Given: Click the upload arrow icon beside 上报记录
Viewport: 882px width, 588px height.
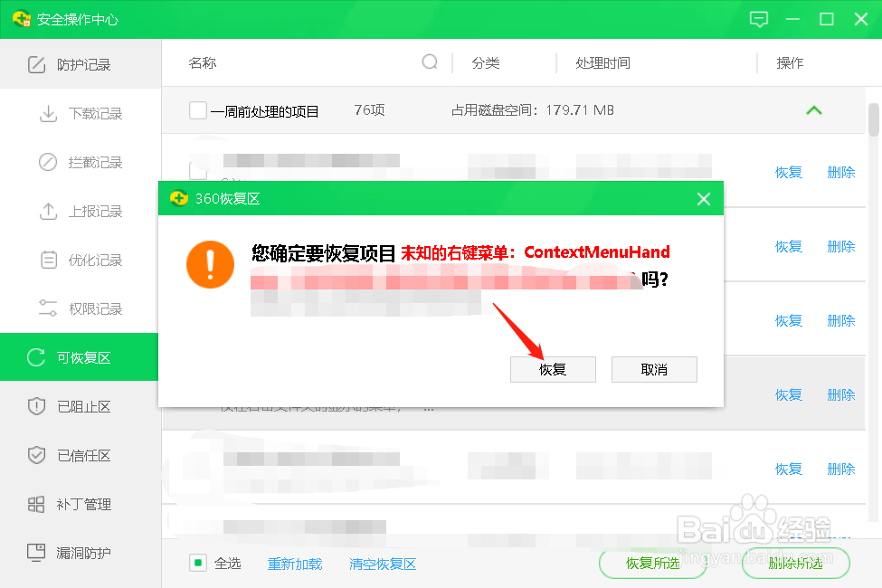Looking at the screenshot, I should tap(48, 211).
